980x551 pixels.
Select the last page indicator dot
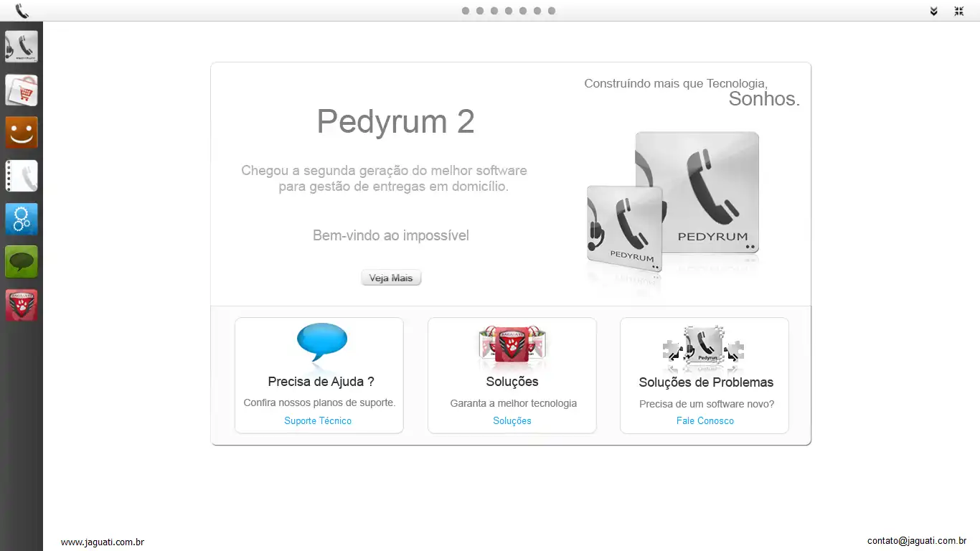point(552,11)
